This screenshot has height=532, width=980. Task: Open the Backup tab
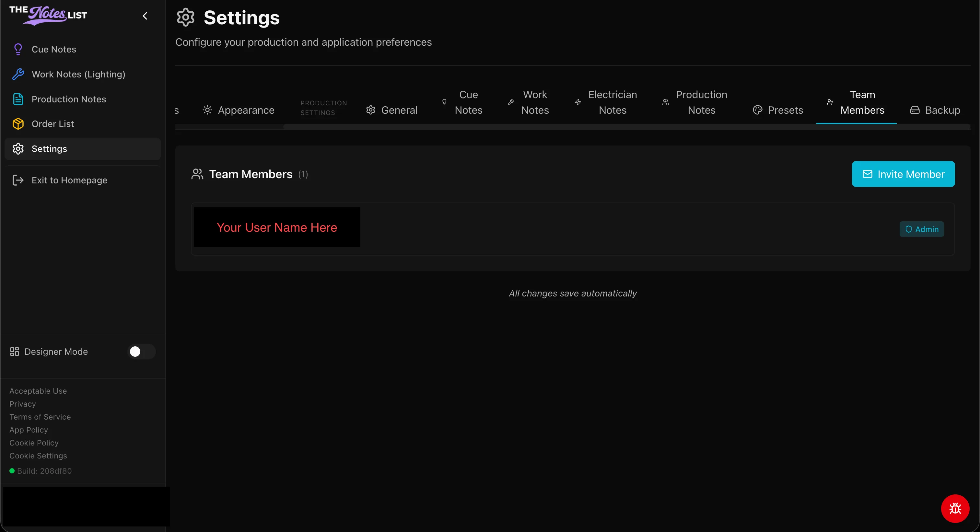pos(935,110)
